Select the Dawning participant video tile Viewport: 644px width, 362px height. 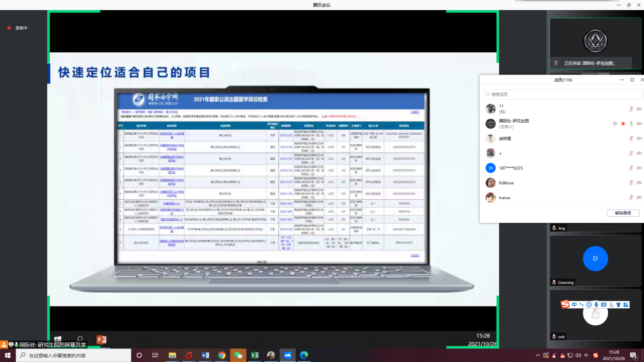(595, 259)
